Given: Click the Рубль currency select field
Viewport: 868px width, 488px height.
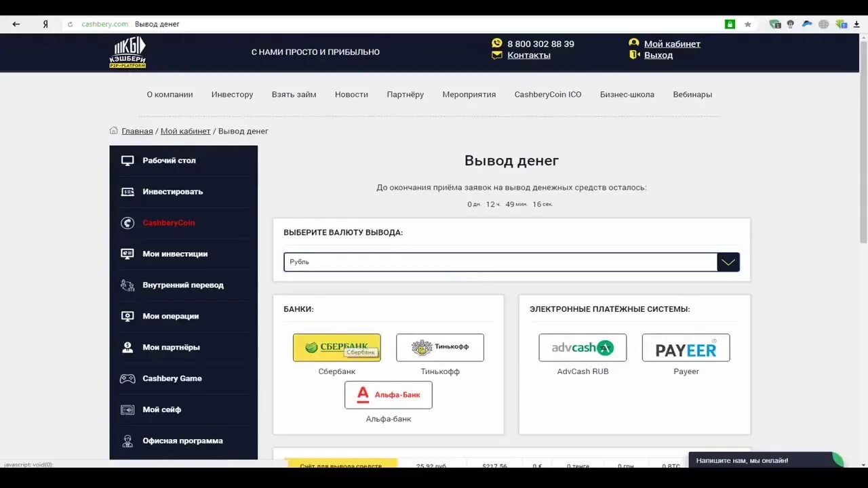Looking at the screenshot, I should (511, 262).
